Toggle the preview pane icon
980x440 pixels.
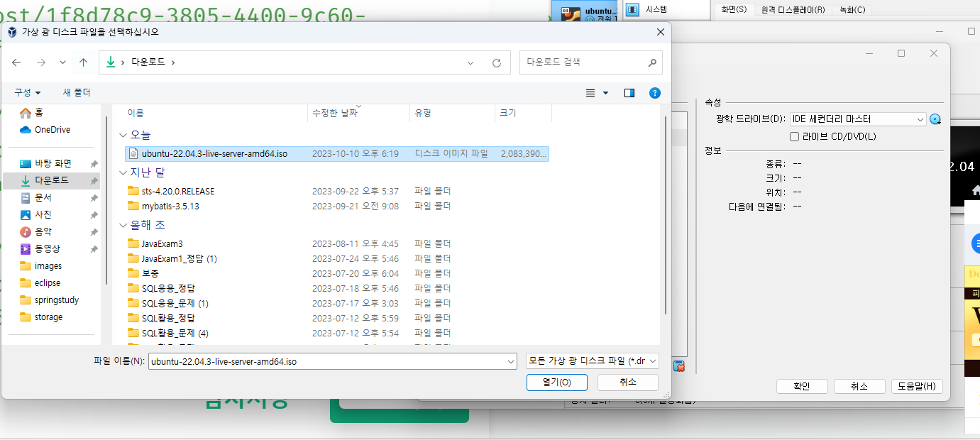point(629,93)
